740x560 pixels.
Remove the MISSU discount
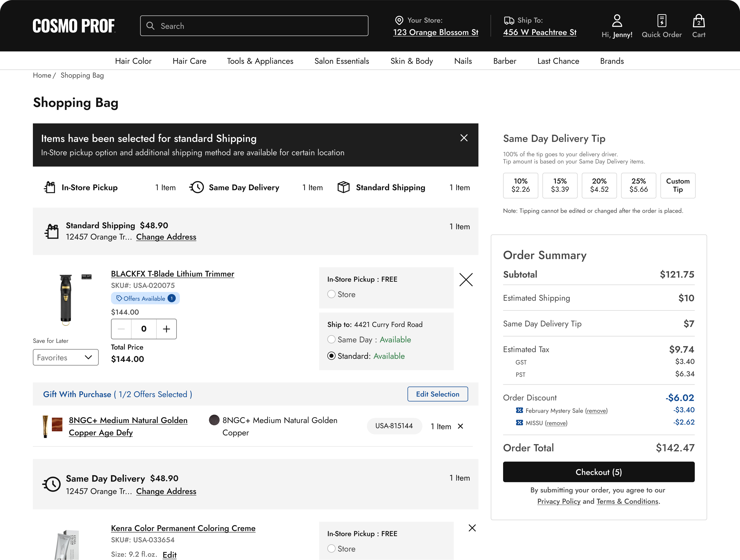556,423
